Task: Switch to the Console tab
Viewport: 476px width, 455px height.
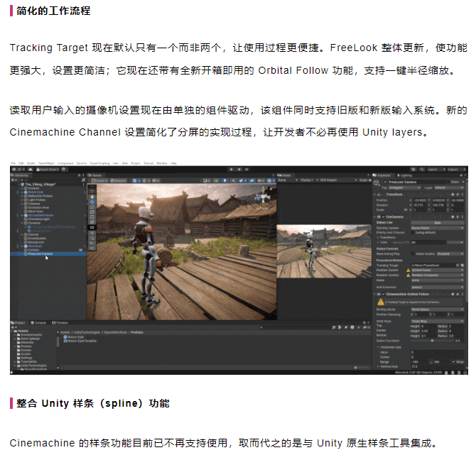Action: point(38,323)
